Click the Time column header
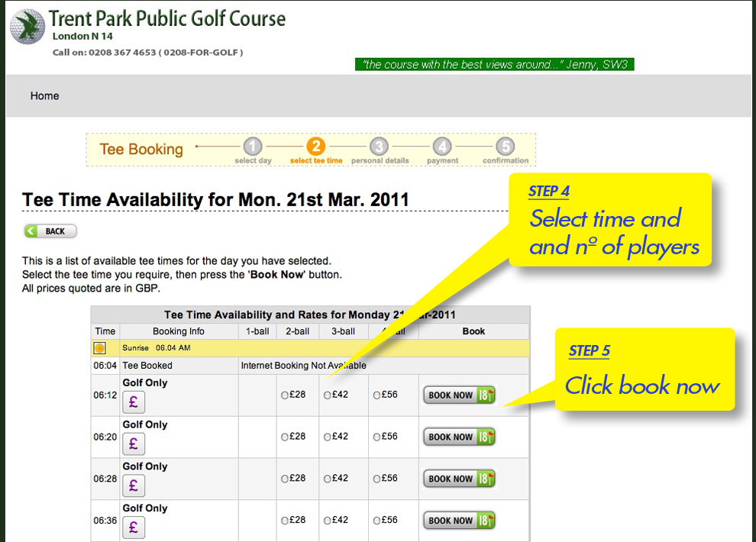This screenshot has width=756, height=542. click(105, 331)
